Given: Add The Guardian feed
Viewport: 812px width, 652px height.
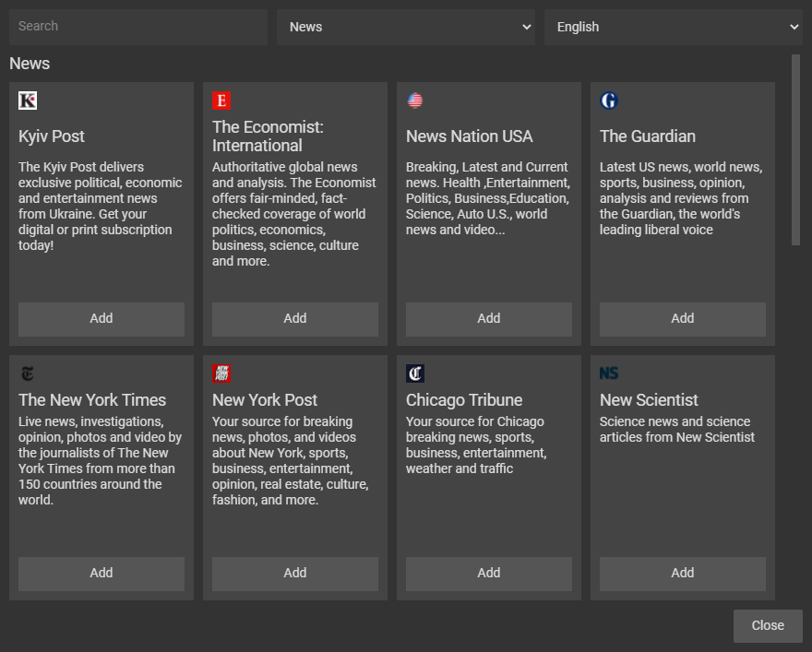Looking at the screenshot, I should (x=683, y=319).
